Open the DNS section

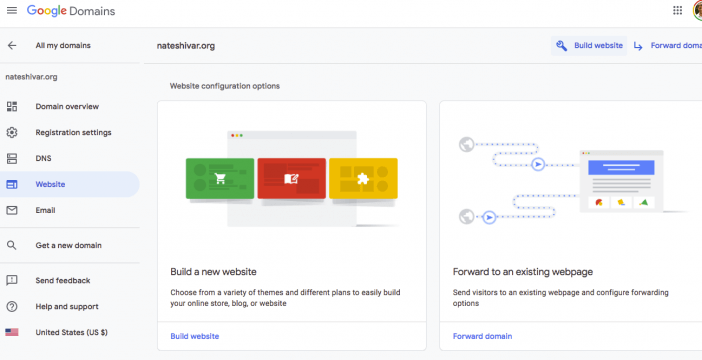pos(70,159)
